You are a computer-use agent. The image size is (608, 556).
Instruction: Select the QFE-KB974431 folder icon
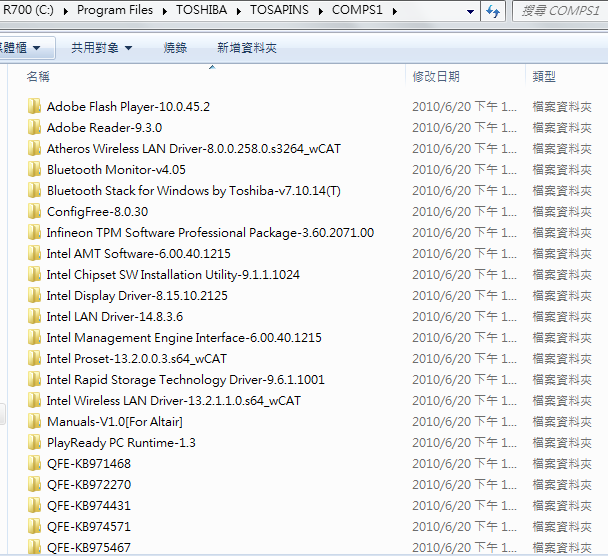[x=35, y=505]
